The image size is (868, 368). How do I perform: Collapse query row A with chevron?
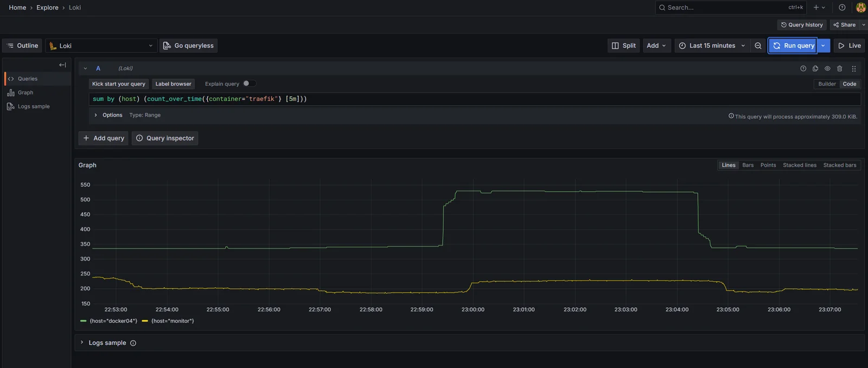pos(85,68)
